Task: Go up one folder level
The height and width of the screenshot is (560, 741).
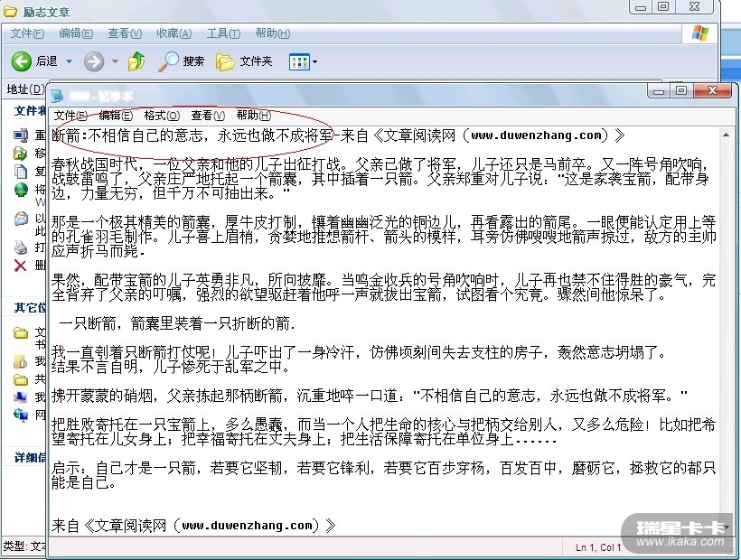Action: [136, 61]
